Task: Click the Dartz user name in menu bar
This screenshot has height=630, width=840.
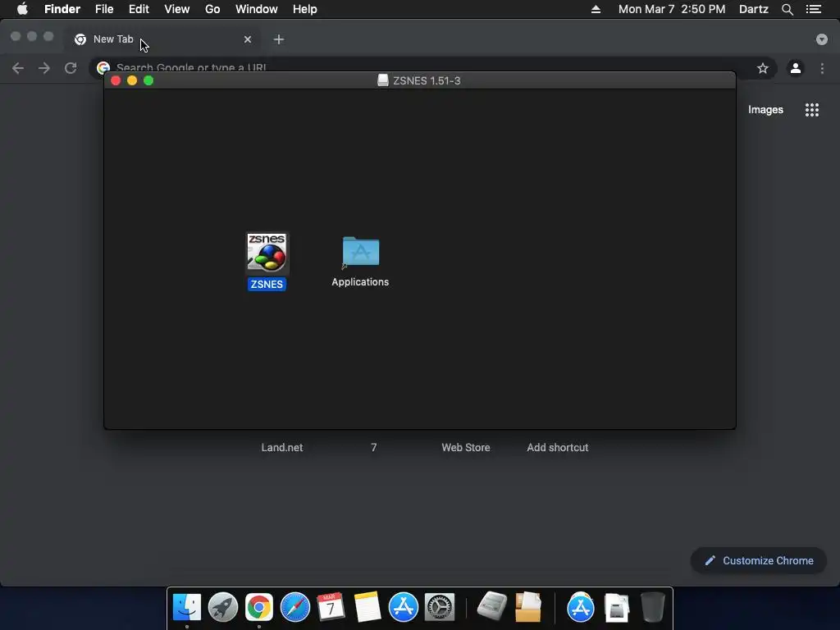Action: point(754,9)
